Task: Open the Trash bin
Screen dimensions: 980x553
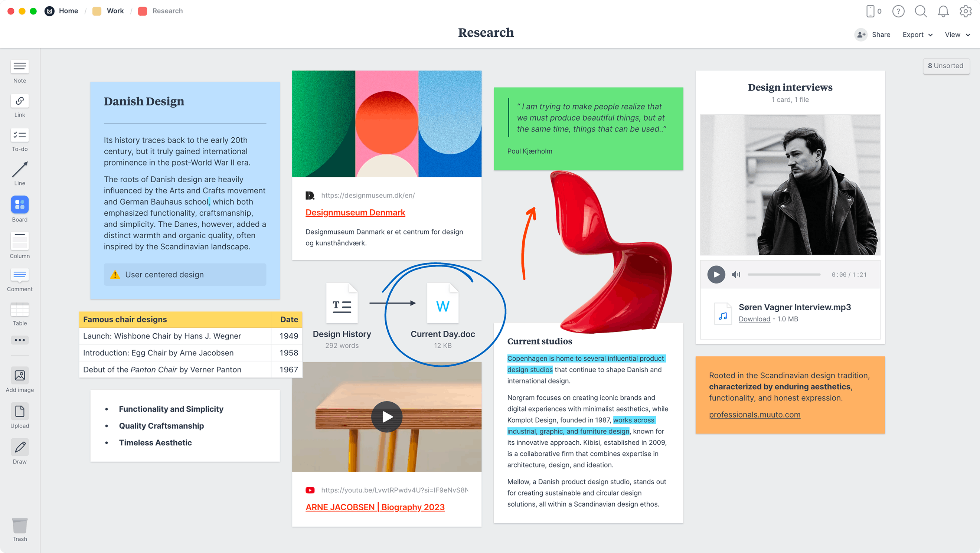Action: click(20, 526)
